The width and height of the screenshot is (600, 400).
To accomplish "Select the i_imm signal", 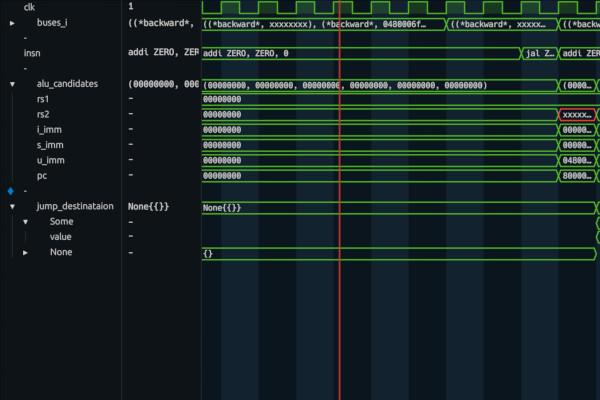I will 48,130.
